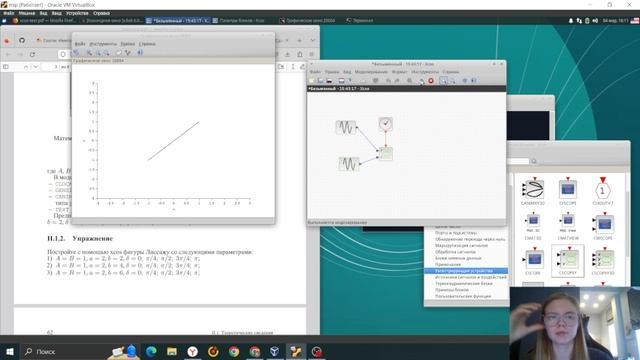Click the PDF viewer sidebar toggle
Viewport: 640px width, 360px height.
[x=6, y=67]
